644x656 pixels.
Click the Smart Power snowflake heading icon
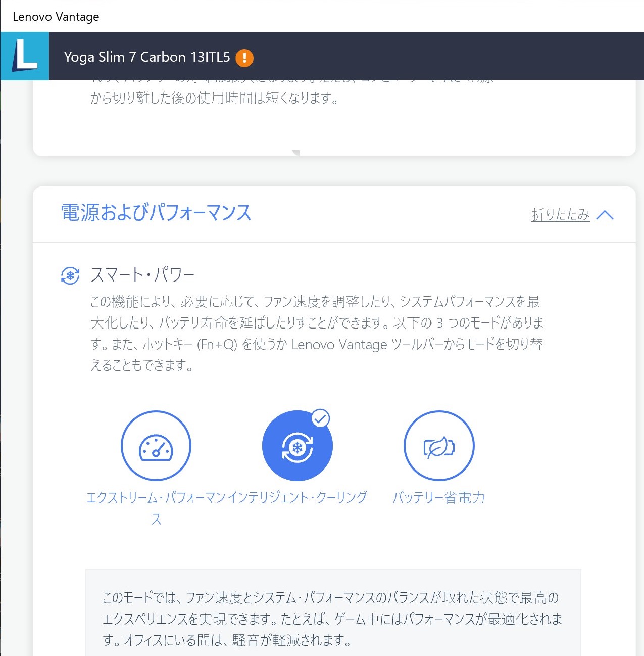point(70,275)
